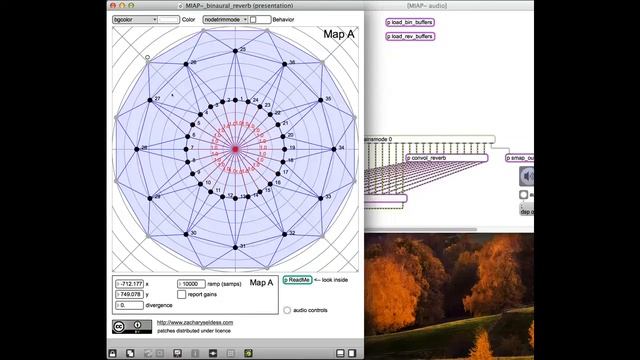Toggle the checkbox below the speaker icon
Screen dimensions: 640x360
(524, 195)
